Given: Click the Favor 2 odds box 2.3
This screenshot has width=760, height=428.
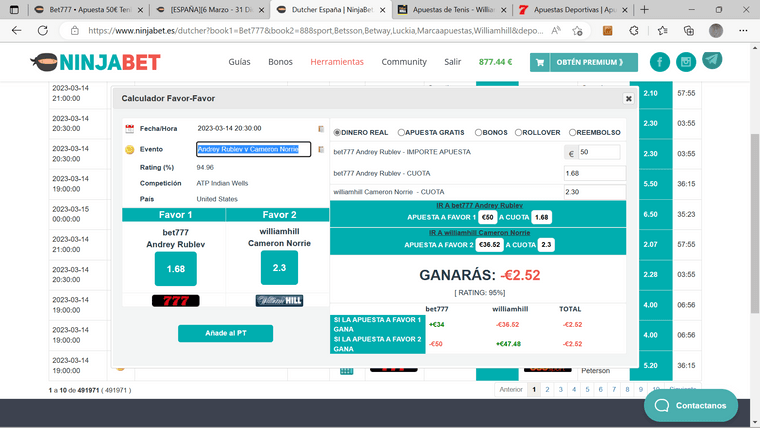Looking at the screenshot, I should coord(279,268).
